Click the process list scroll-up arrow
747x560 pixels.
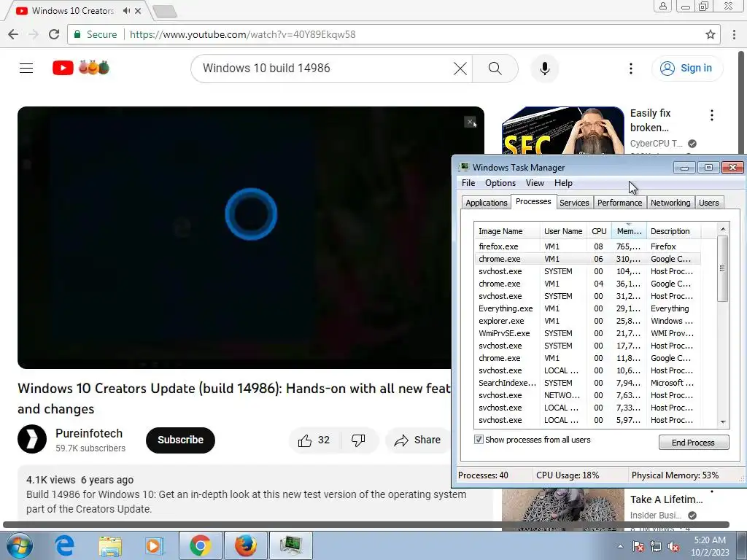pos(723,229)
